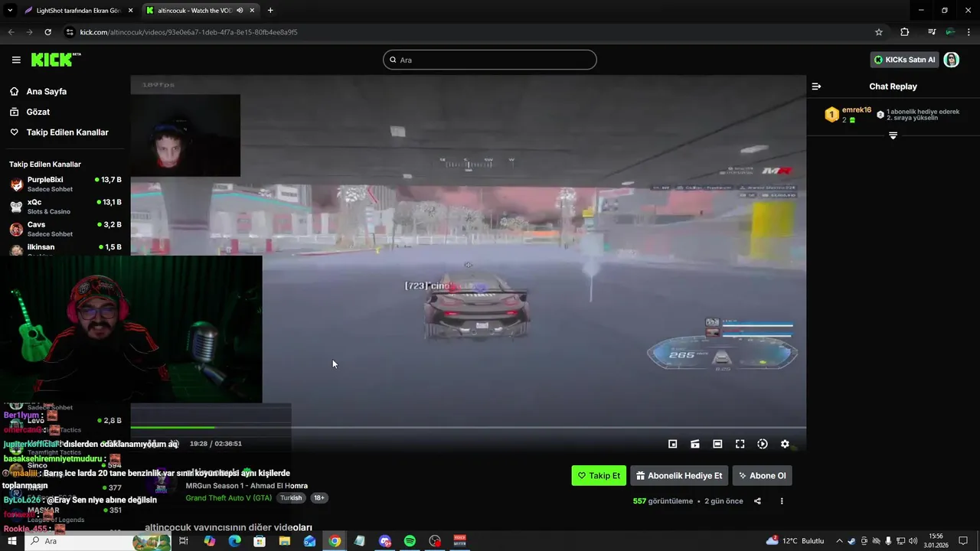Select the ilkinsan followed channel
The image size is (980, 551).
pyautogui.click(x=65, y=249)
